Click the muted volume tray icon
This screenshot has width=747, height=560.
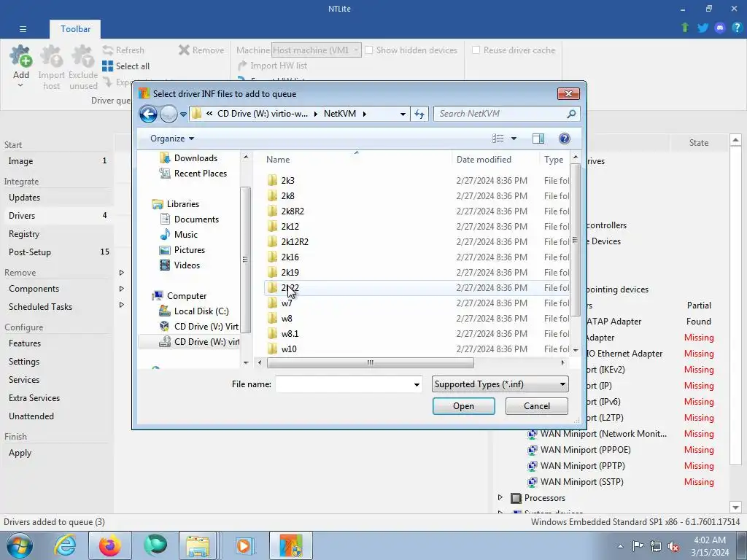[x=673, y=546]
